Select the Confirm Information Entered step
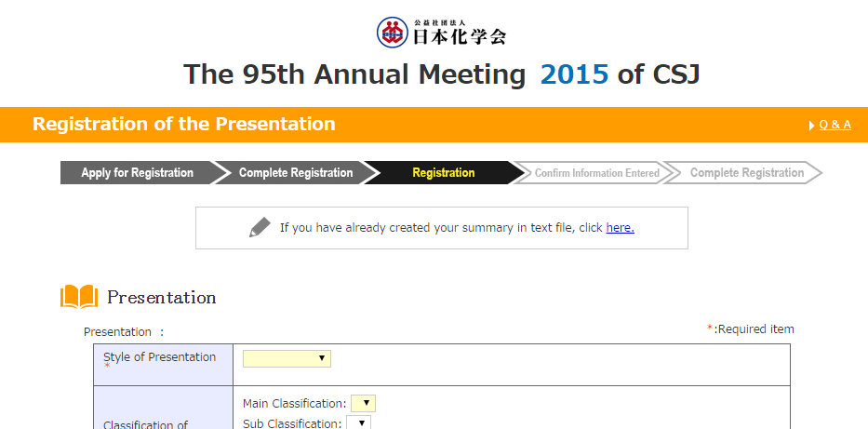 (x=596, y=173)
